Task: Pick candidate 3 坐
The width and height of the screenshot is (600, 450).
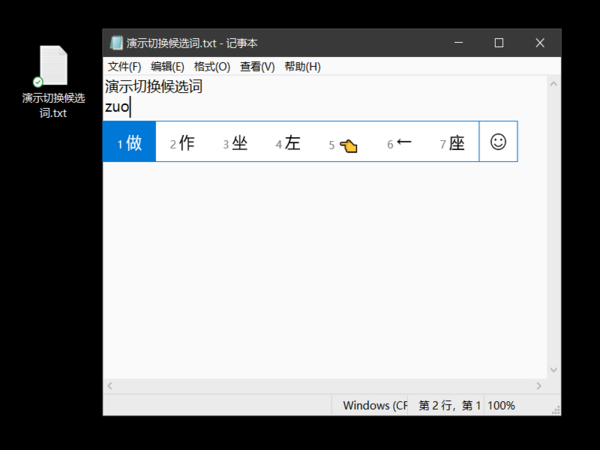Action: (235, 143)
